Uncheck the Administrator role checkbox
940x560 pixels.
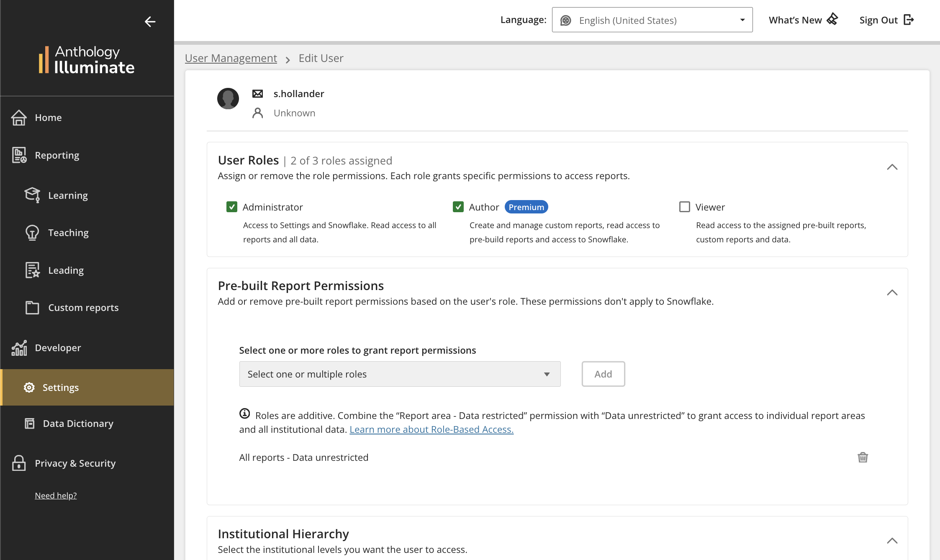pyautogui.click(x=232, y=207)
